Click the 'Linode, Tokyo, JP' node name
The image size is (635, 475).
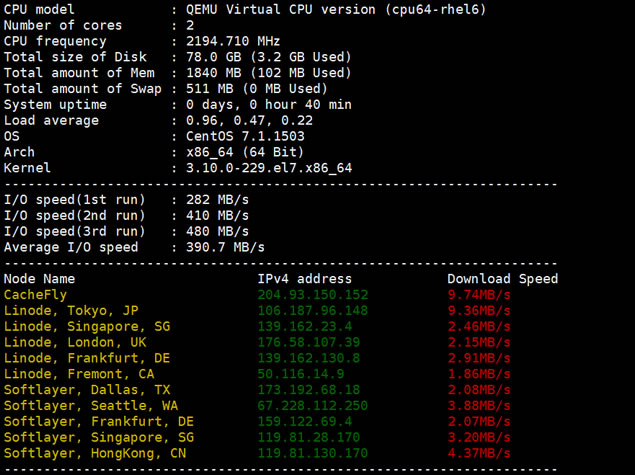[x=71, y=311]
